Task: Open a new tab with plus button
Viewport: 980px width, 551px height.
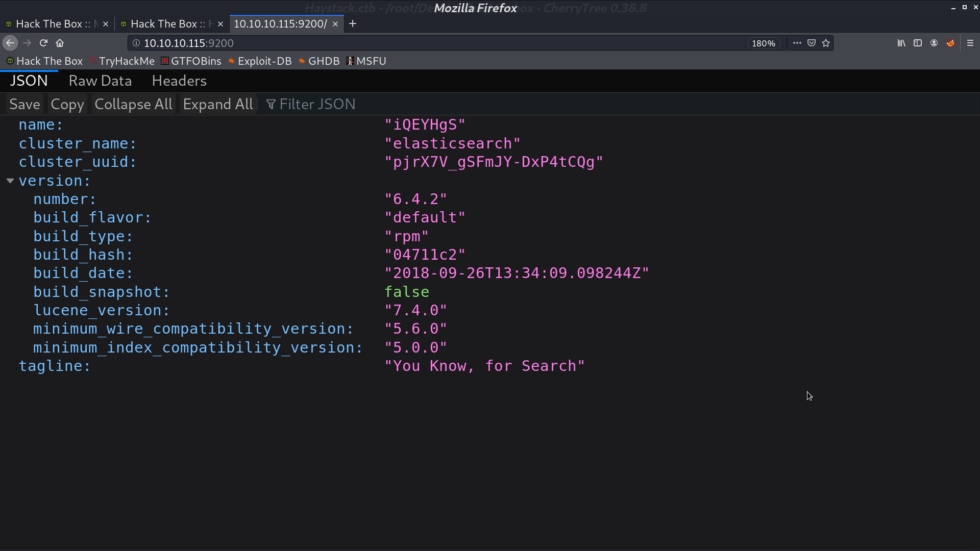Action: 353,23
